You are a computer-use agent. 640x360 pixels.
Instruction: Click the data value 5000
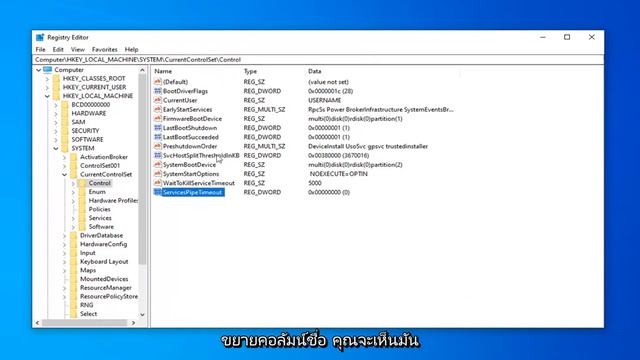click(315, 183)
